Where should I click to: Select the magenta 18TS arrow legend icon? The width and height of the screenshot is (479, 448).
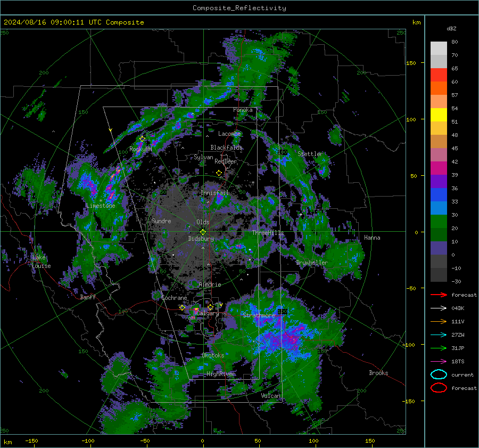[x=439, y=362]
